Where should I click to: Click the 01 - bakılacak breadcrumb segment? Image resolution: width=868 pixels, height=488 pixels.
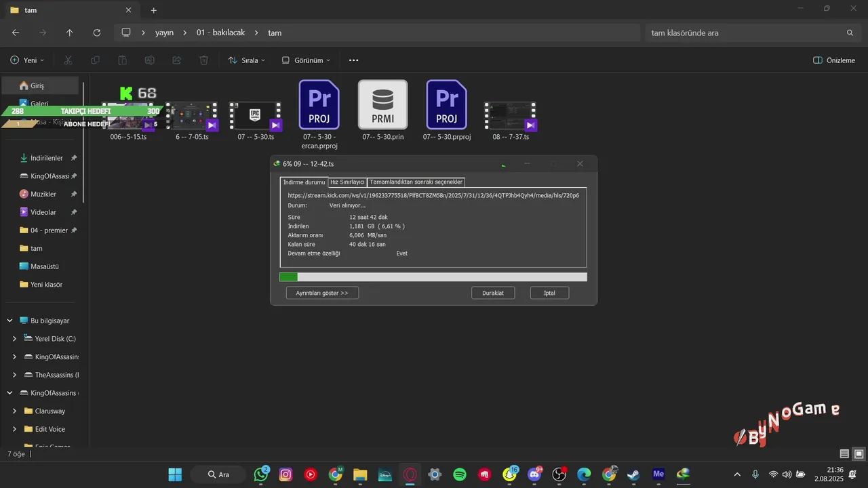click(x=220, y=33)
